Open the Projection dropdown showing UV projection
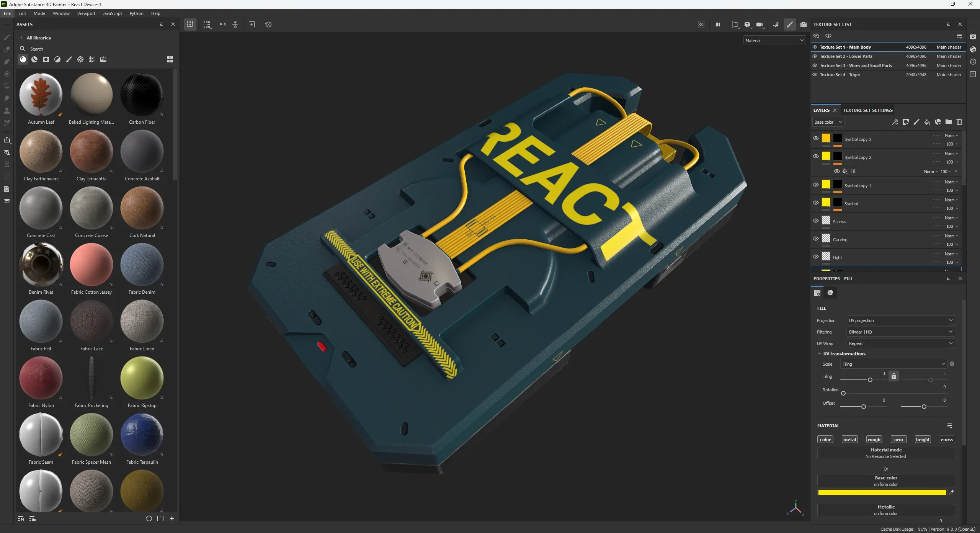Screen dimensions: 980x533 (900, 320)
